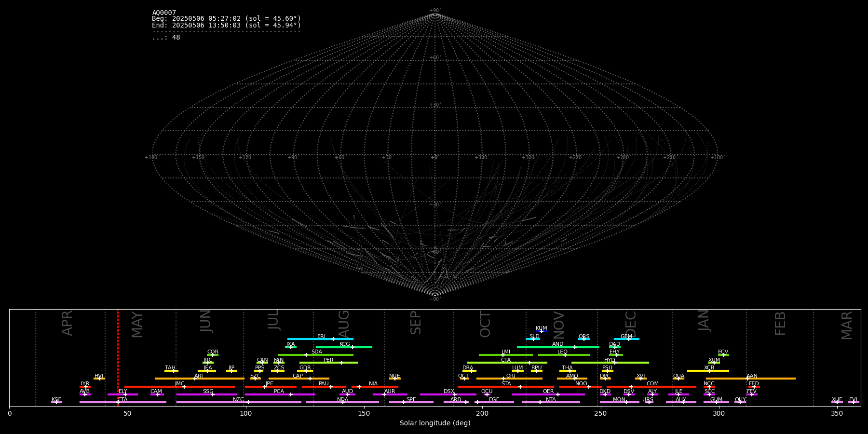Screen dimensions: 868x434
Task: Click the AUR shower label
Action: point(390,392)
